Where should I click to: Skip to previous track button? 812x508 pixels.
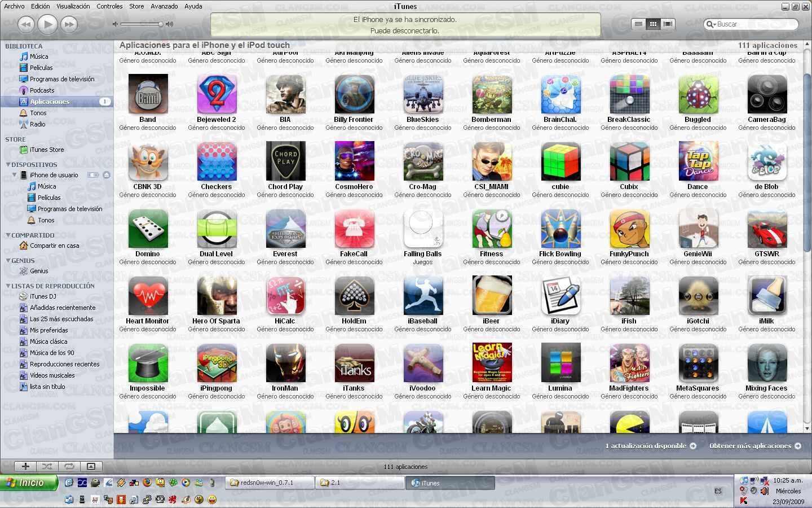(26, 24)
